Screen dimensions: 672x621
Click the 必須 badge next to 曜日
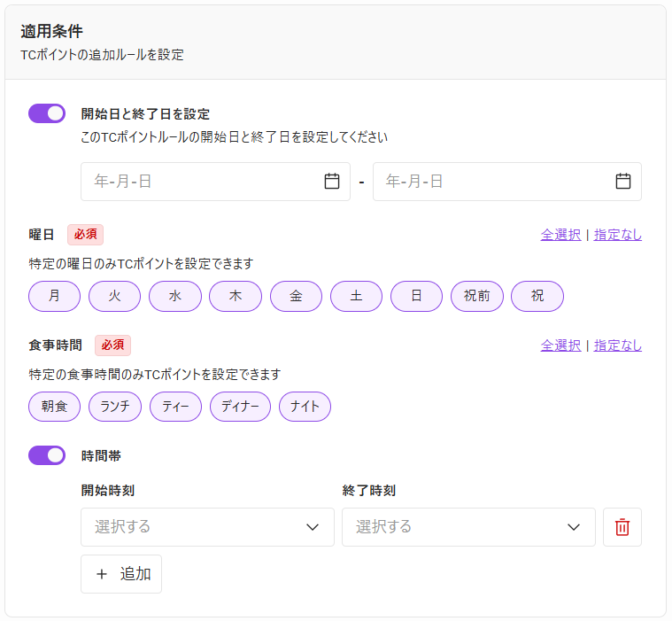click(x=85, y=235)
